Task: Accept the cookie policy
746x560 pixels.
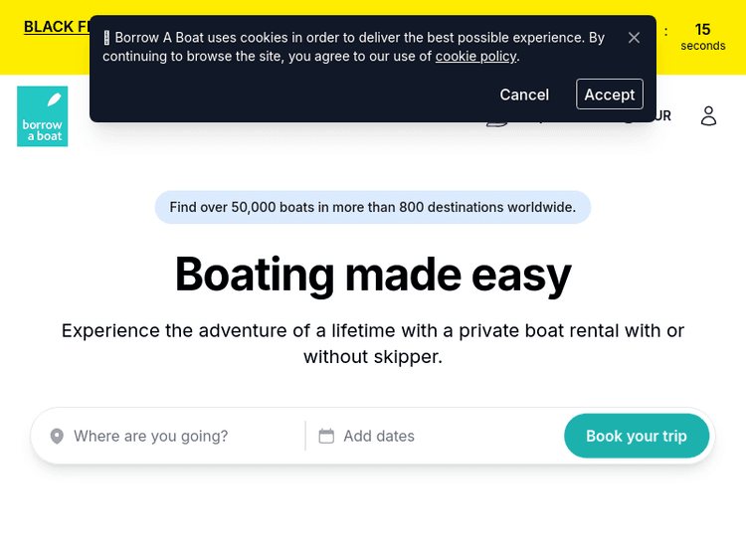Action: click(x=609, y=94)
